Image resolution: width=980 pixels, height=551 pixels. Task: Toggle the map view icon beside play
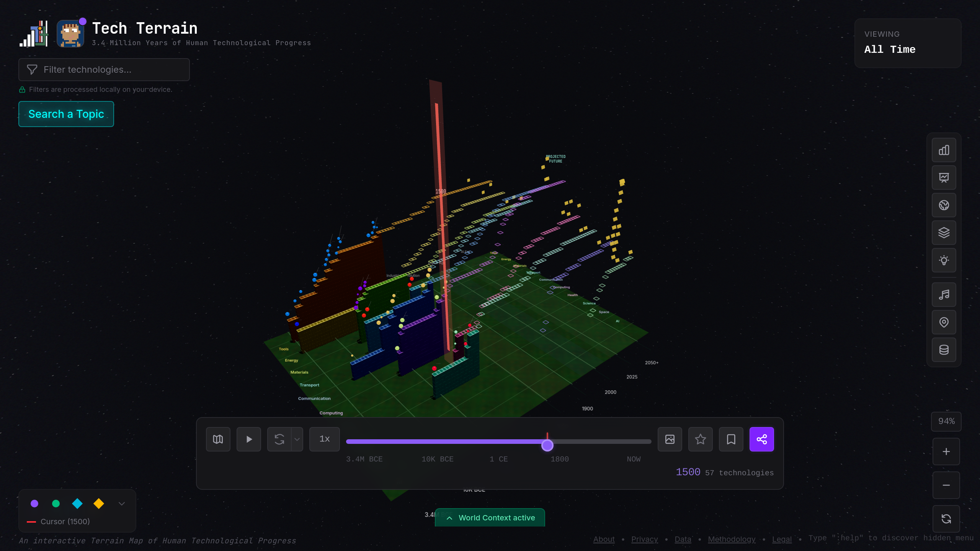218,439
